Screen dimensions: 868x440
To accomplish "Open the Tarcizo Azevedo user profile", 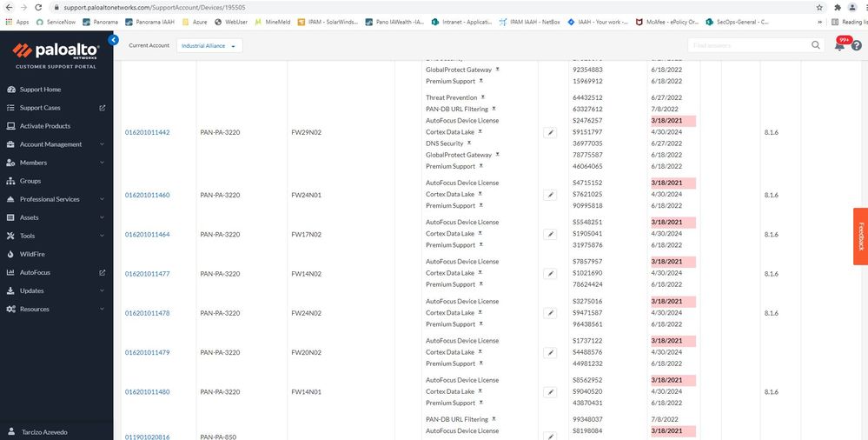I will click(x=44, y=431).
